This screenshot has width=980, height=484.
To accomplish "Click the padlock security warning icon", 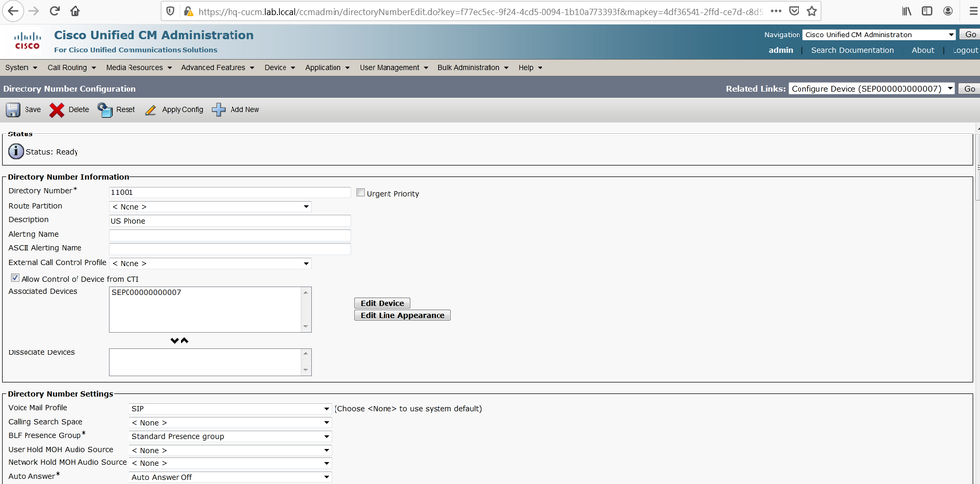I will point(188,11).
